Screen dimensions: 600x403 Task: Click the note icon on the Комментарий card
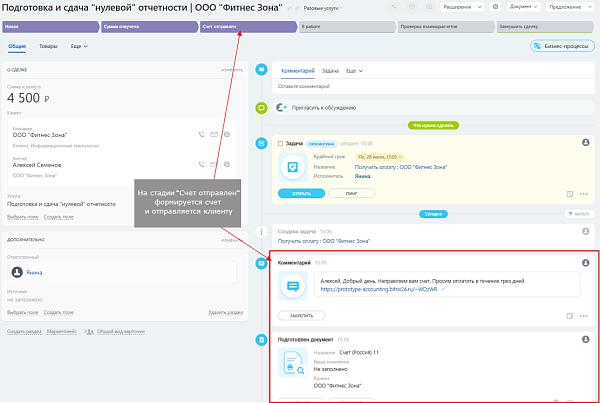[x=569, y=316]
